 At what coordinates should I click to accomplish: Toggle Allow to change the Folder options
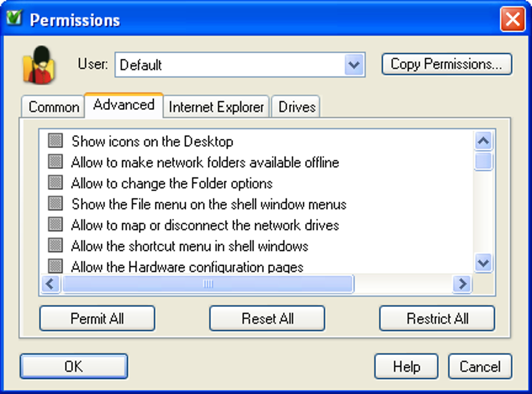click(54, 182)
